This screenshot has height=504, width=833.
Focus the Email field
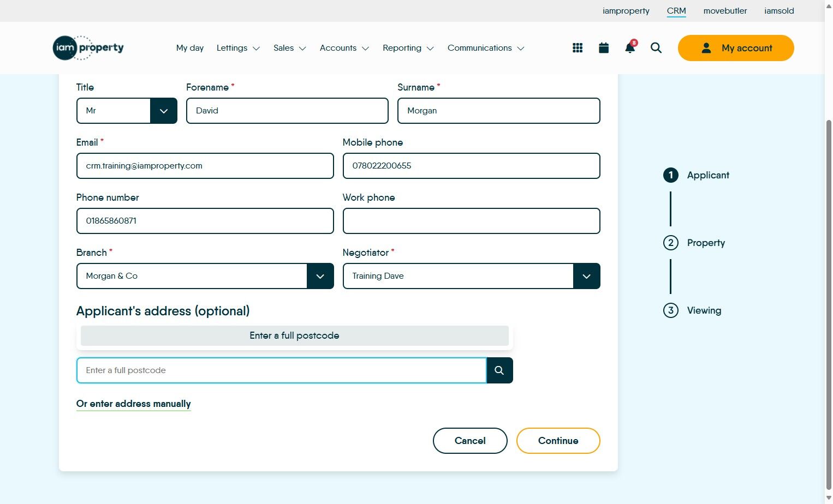pos(205,166)
